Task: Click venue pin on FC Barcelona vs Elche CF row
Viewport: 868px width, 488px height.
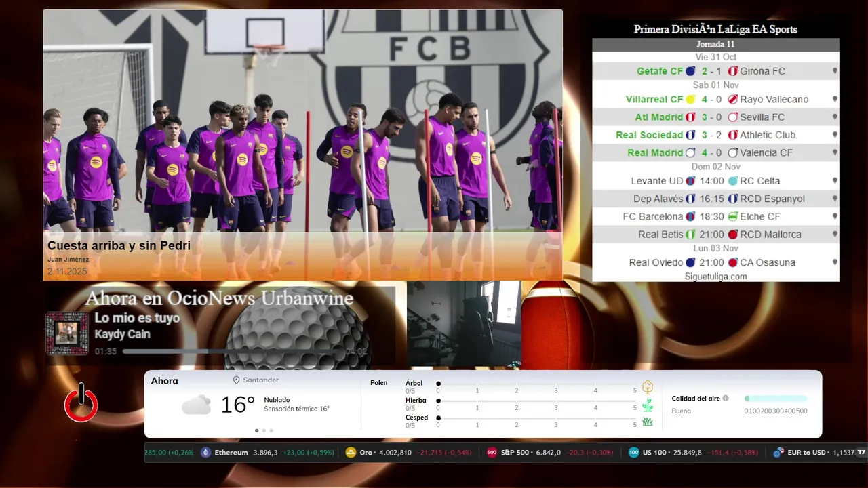Action: [835, 217]
